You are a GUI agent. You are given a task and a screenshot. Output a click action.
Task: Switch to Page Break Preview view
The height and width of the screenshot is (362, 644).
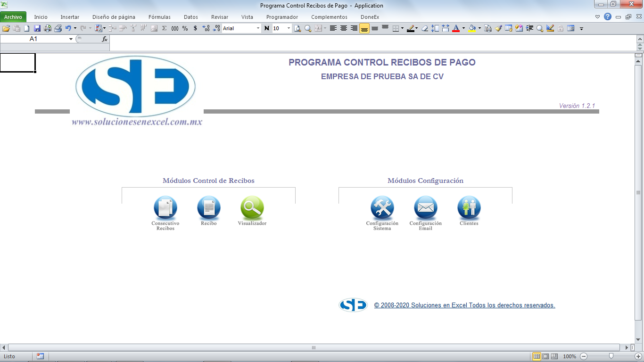554,356
